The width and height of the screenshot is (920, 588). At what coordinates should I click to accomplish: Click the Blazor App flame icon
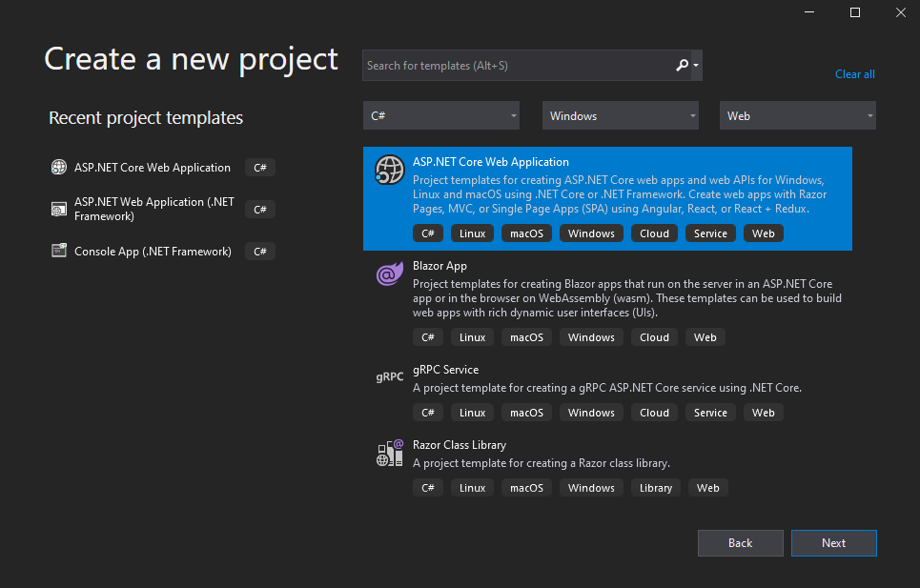[x=390, y=274]
